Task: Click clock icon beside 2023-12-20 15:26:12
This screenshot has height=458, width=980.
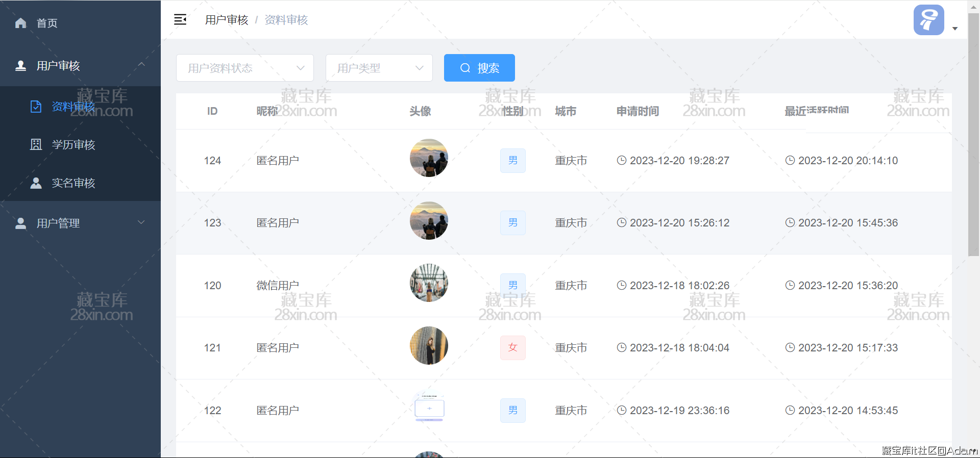Action: (x=621, y=222)
